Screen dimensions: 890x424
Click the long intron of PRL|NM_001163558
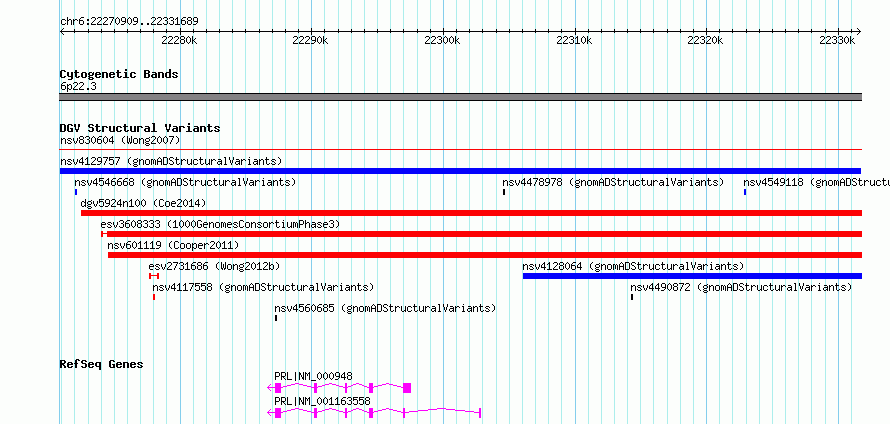[x=442, y=410]
